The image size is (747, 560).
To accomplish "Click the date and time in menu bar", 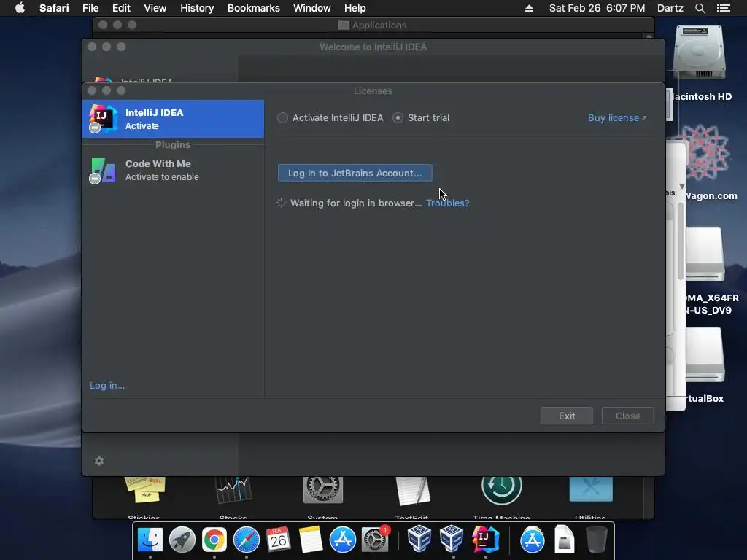I will 597,8.
